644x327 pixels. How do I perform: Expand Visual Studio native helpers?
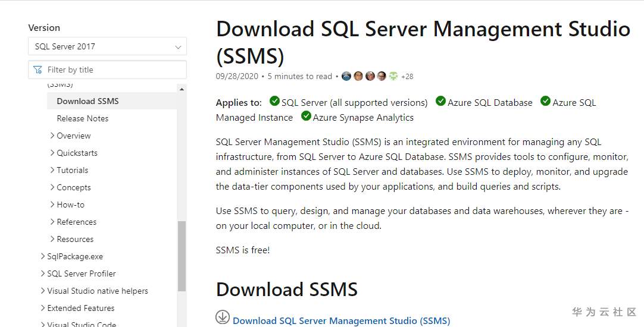(x=43, y=291)
